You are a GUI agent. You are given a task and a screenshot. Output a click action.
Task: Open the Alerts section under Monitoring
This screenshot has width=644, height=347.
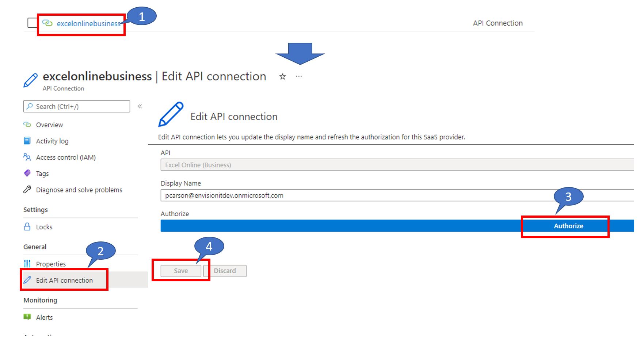45,317
